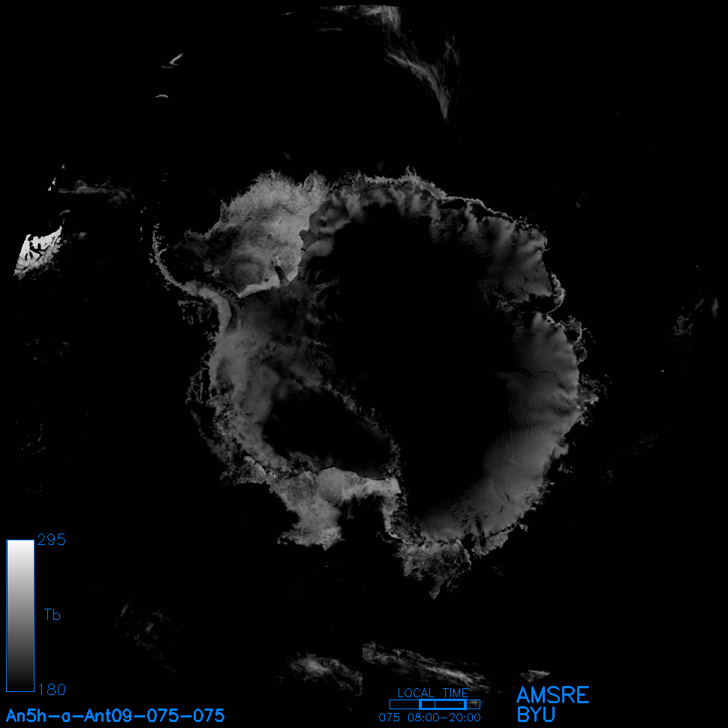This screenshot has height=728, width=728.
Task: Select the 295 maximum scale value
Action: pyautogui.click(x=52, y=540)
